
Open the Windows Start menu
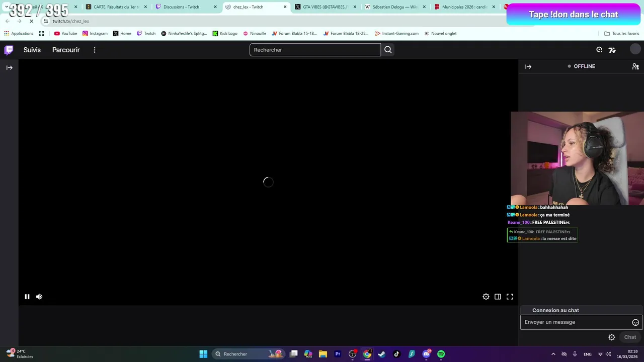(203, 354)
